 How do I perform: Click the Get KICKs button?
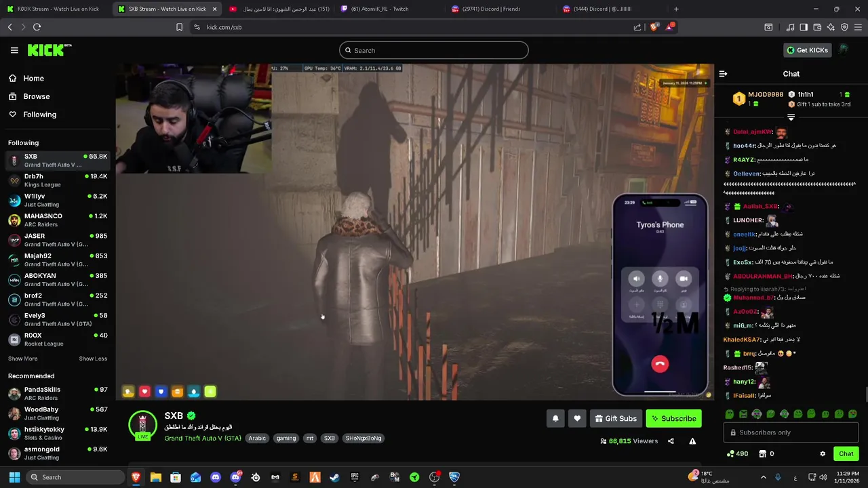click(x=807, y=50)
